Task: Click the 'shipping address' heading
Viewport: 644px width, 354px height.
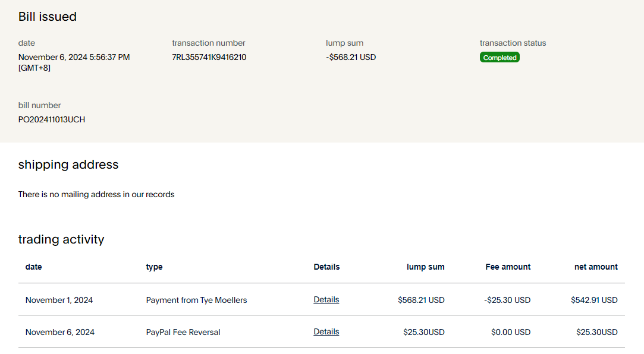Action: pyautogui.click(x=68, y=165)
